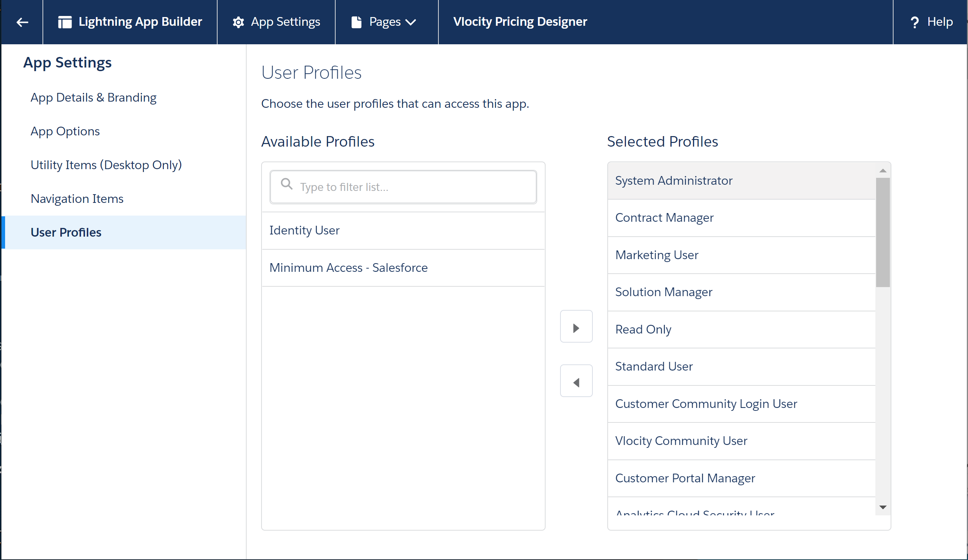Image resolution: width=968 pixels, height=560 pixels.
Task: Click the scroll-up arrow on Selected Profiles
Action: click(x=883, y=170)
